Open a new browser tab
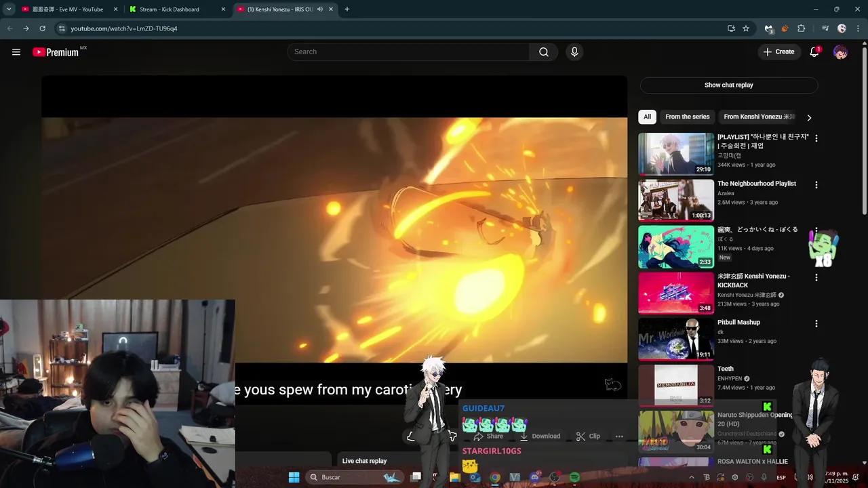 [x=347, y=9]
